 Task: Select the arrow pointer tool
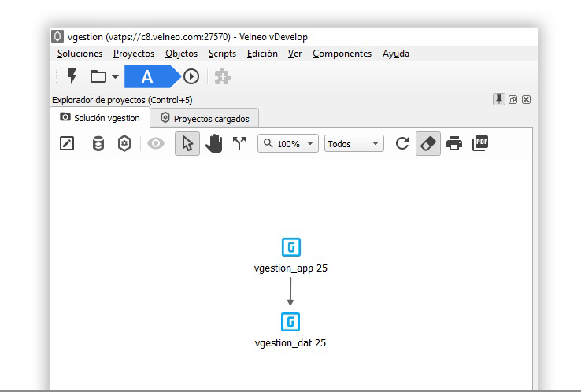(187, 143)
